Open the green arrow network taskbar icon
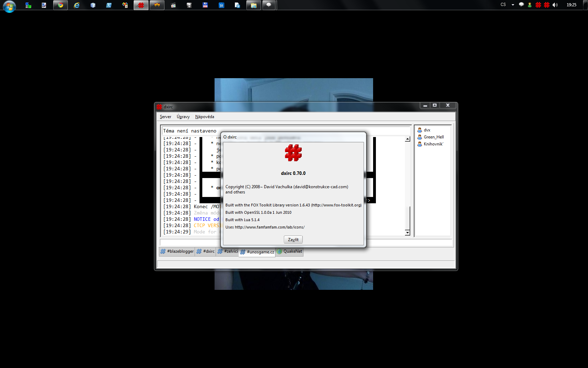The width and height of the screenshot is (588, 368). 28,5
